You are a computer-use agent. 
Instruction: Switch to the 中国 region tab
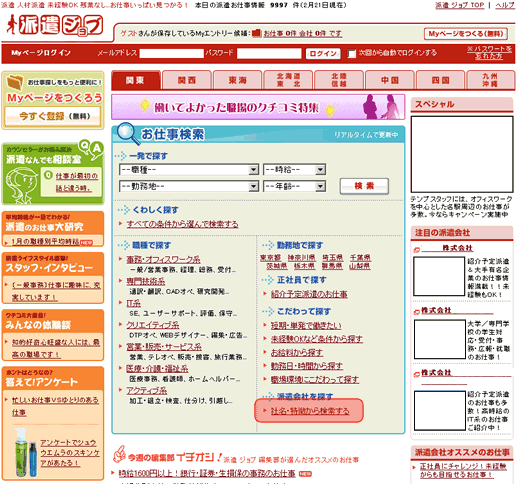click(390, 80)
